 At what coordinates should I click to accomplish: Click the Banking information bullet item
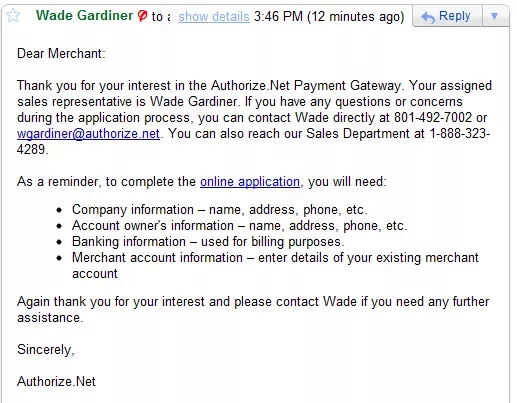pos(208,242)
